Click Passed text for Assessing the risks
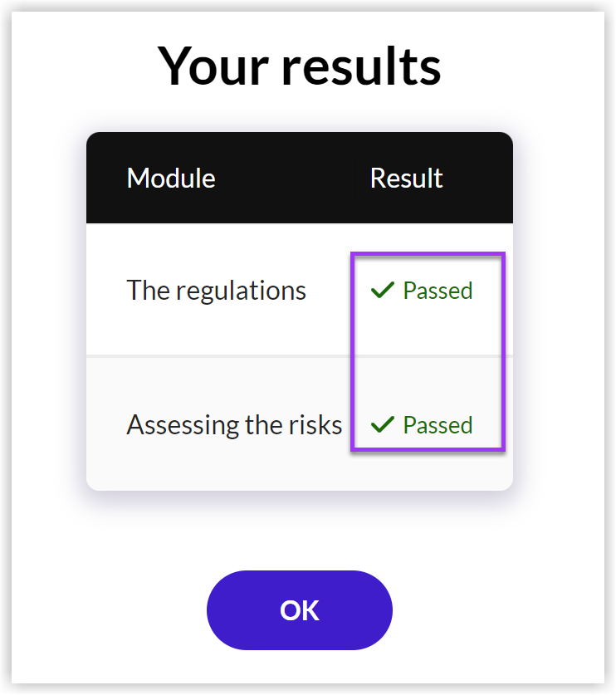Image resolution: width=616 pixels, height=695 pixels. pos(438,425)
